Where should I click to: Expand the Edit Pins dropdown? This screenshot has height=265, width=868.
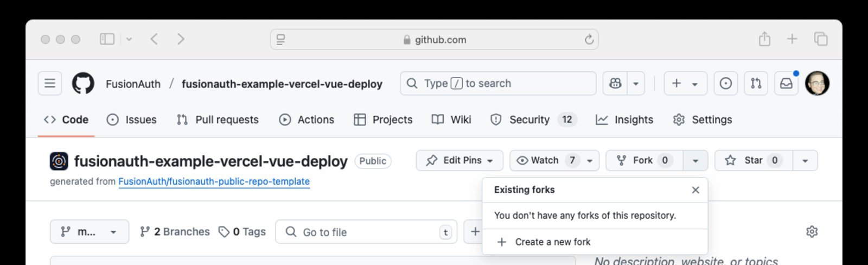459,161
